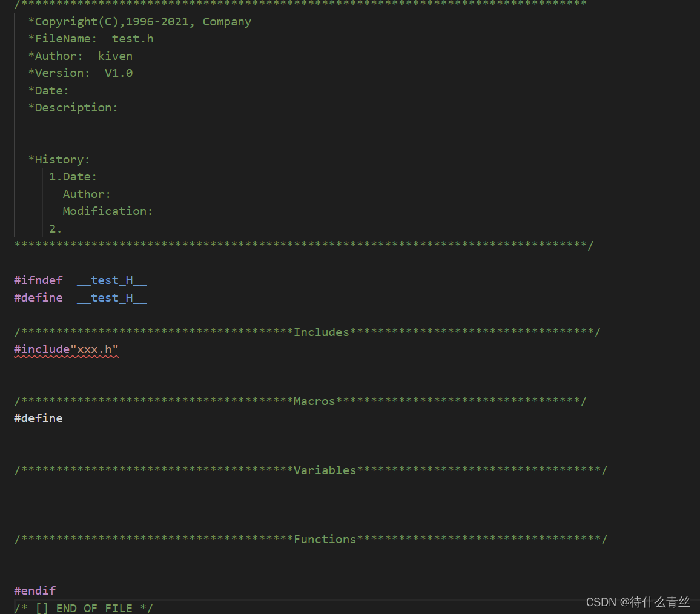Click the 'Variables' section divider comment
Image resolution: width=700 pixels, height=614 pixels.
pos(311,470)
